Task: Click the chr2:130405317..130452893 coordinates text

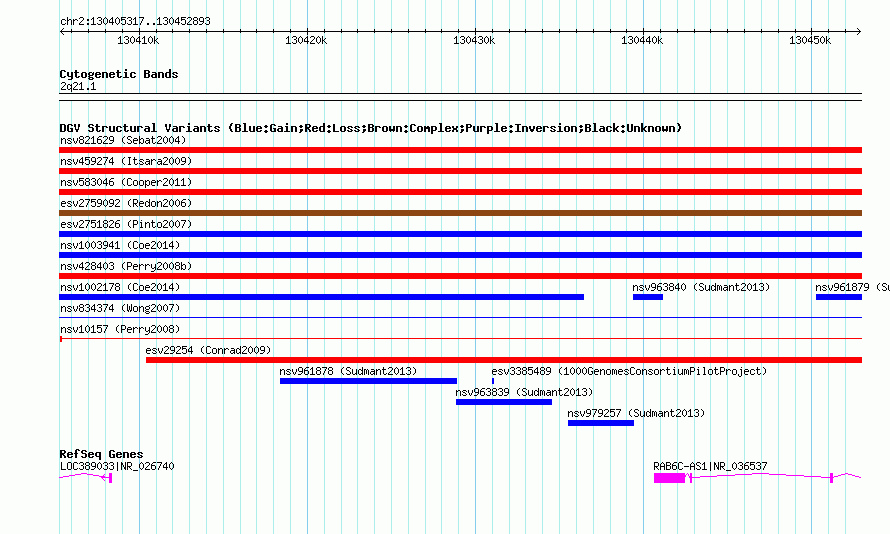Action: point(135,22)
